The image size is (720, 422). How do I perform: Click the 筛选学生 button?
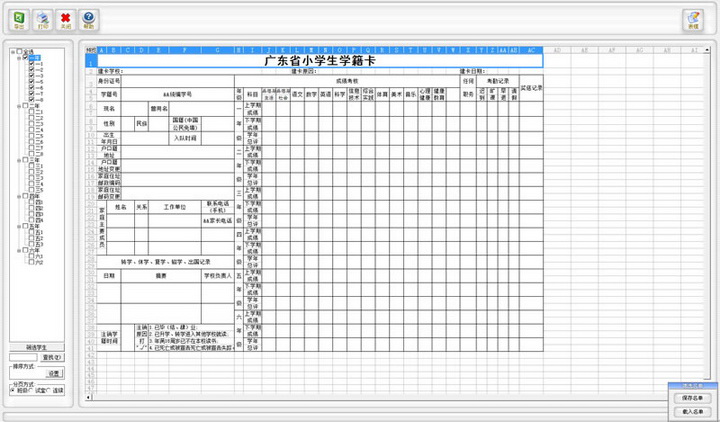pyautogui.click(x=38, y=345)
